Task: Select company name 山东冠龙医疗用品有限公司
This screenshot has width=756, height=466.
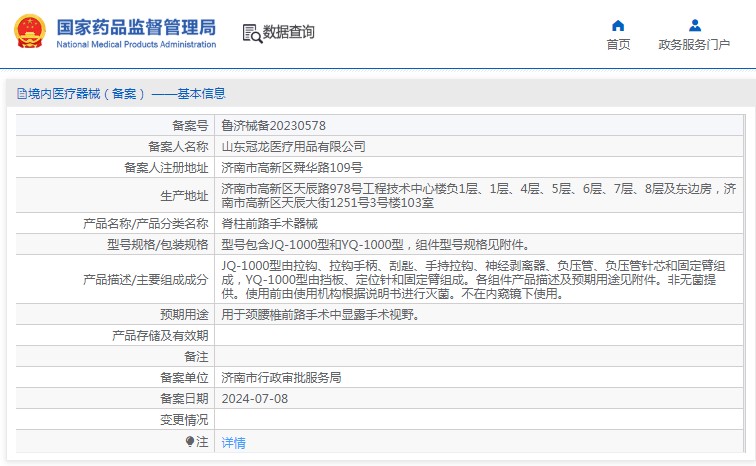Action: pos(293,146)
